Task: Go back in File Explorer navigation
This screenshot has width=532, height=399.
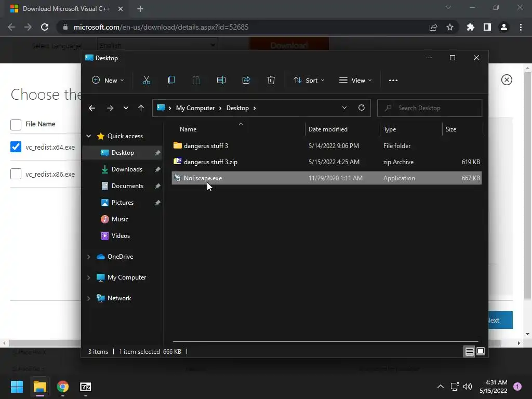Action: (92, 108)
